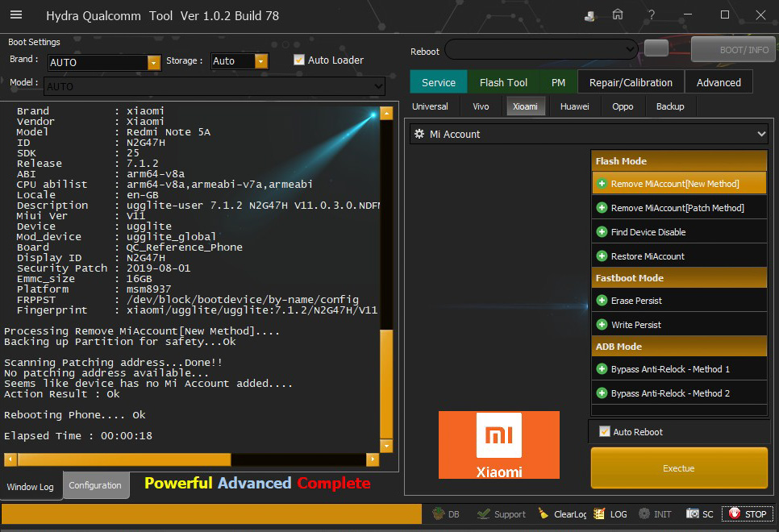Click the Support checkmark icon

point(483,514)
